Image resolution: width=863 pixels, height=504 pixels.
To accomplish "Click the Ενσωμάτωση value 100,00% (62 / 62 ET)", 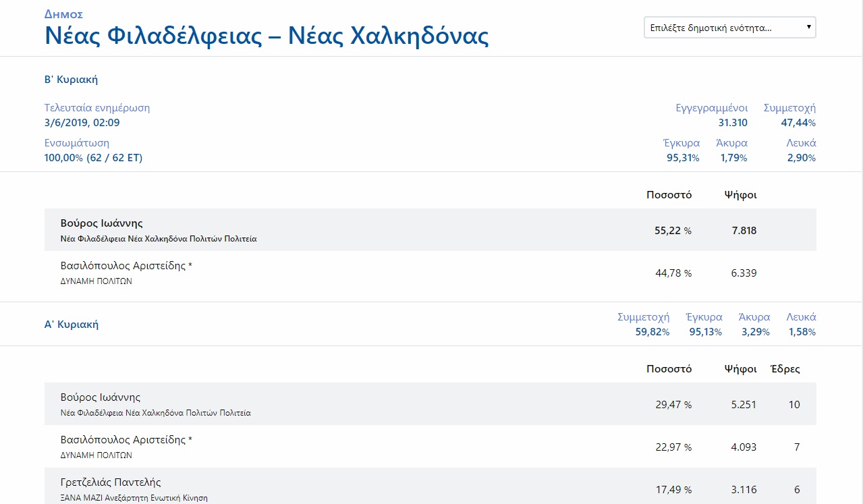I will click(x=93, y=158).
